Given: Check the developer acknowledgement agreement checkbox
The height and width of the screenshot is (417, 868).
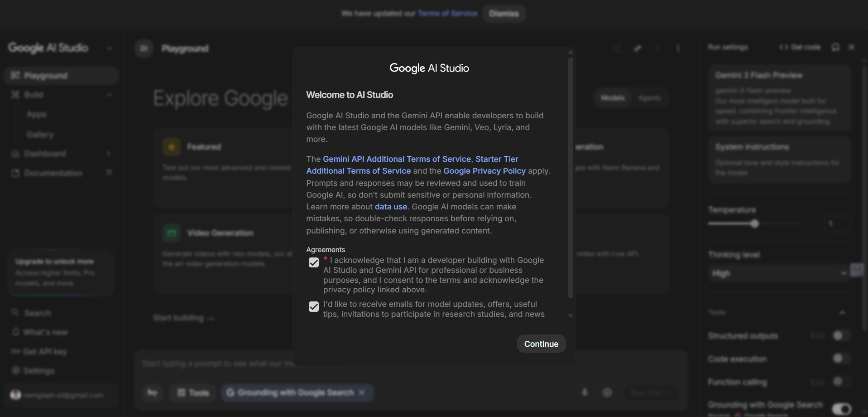Looking at the screenshot, I should point(314,263).
